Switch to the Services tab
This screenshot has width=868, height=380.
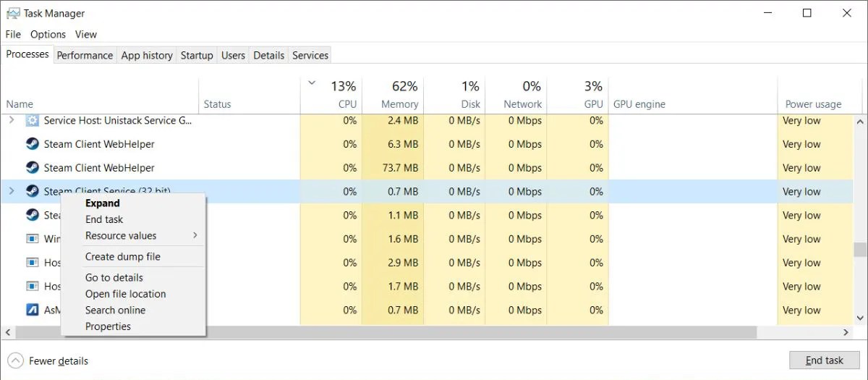click(x=310, y=55)
